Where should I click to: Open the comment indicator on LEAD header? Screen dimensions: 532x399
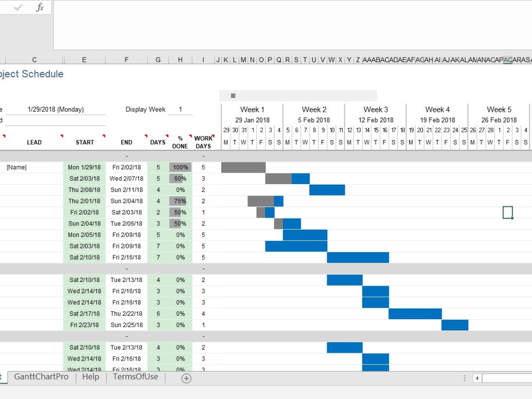coord(62,136)
